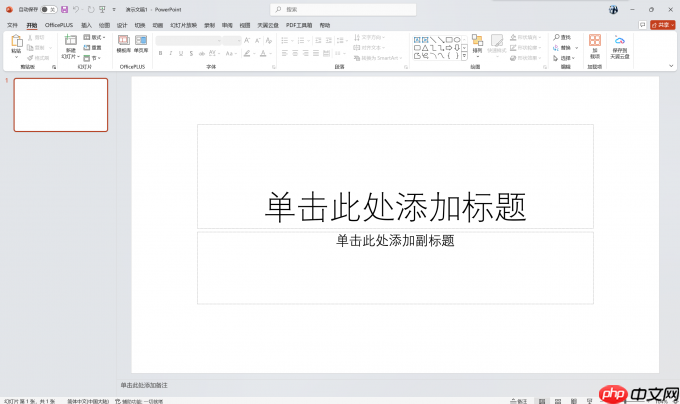Select the right arrow shape in gallery
The image size is (680, 404).
pyautogui.click(x=449, y=48)
